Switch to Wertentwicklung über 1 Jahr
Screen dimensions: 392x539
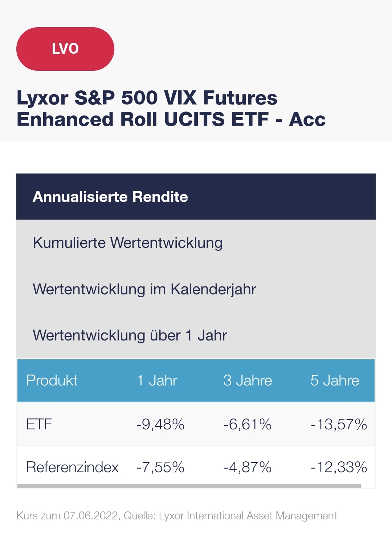pyautogui.click(x=130, y=335)
